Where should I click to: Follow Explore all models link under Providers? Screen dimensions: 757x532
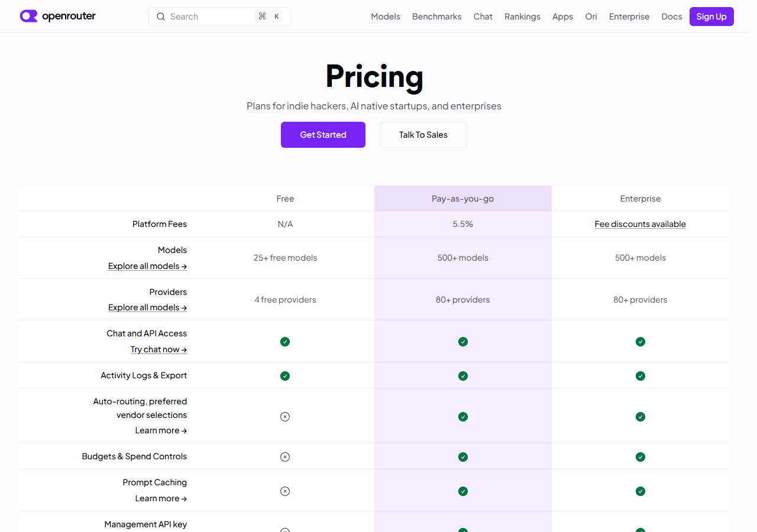coord(148,307)
